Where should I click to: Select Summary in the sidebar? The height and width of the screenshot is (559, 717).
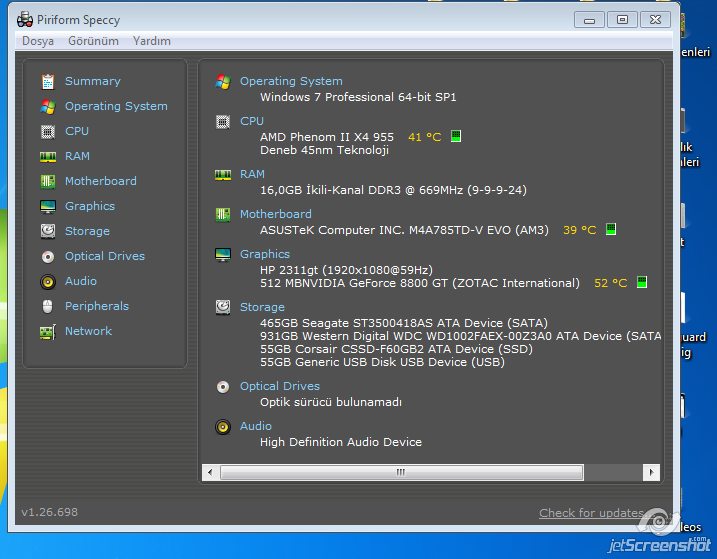pyautogui.click(x=93, y=81)
